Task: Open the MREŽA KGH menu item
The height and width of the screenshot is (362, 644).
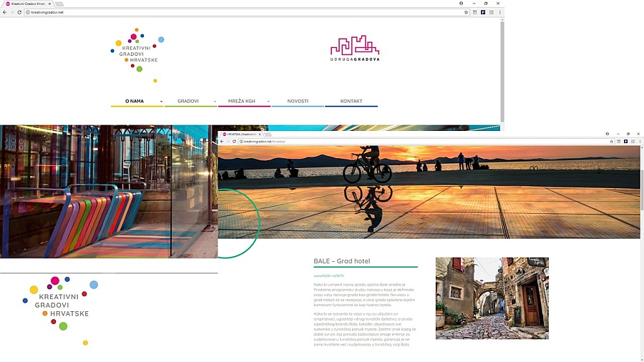Action: click(x=242, y=101)
